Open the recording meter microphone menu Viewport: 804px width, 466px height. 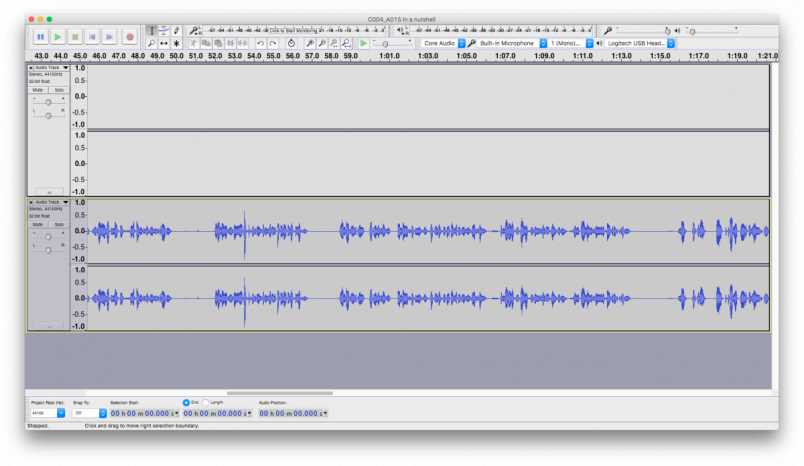194,31
